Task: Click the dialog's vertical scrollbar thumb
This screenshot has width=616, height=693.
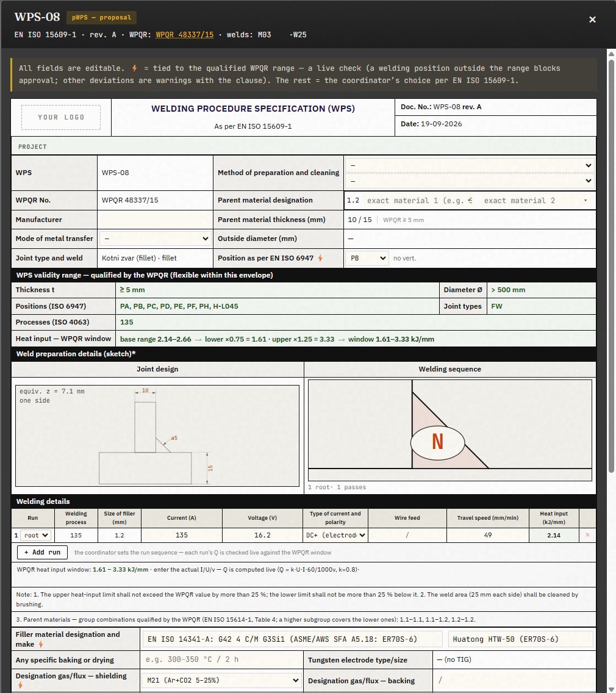Action: coord(611,266)
